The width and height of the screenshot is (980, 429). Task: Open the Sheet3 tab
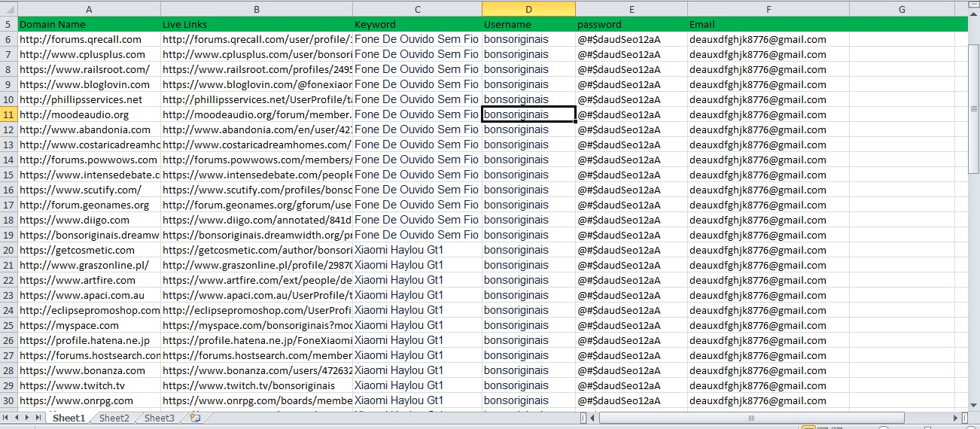[159, 418]
